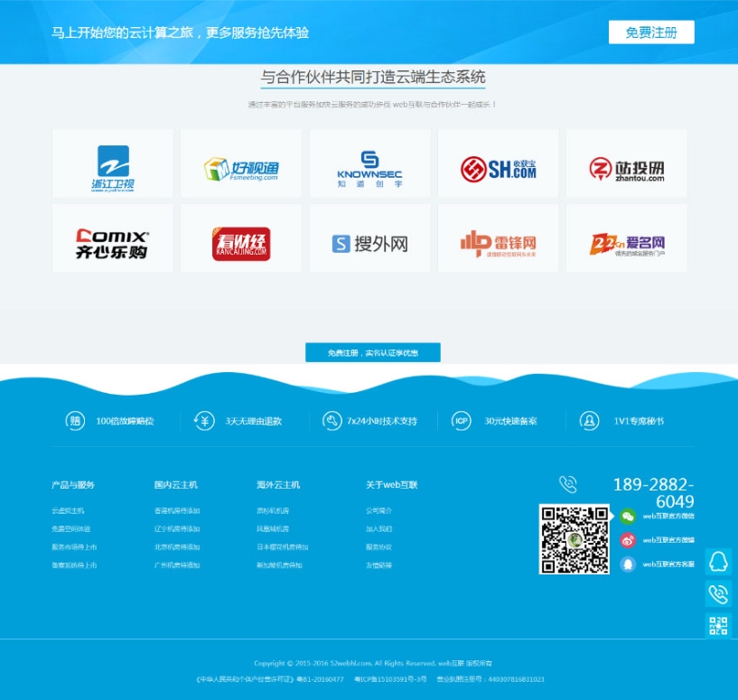This screenshot has width=738, height=700.
Task: Click the ICP filing icon
Action: (x=461, y=421)
